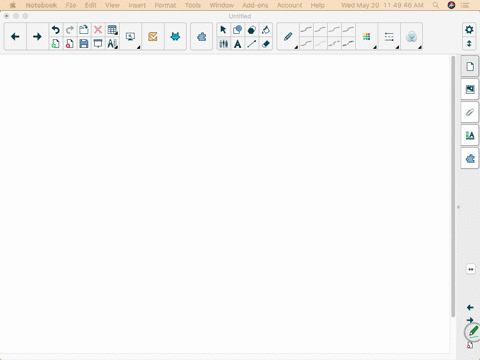Toggle the Pens tool button
Viewport: 480px width, 360px height.
click(223, 44)
